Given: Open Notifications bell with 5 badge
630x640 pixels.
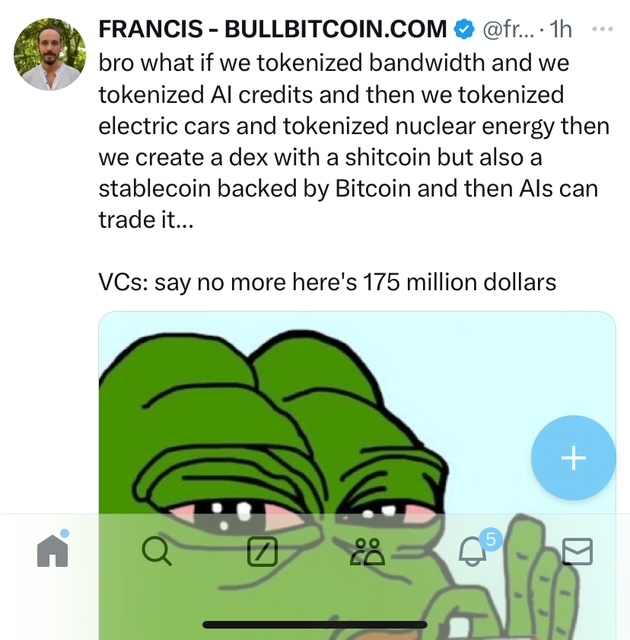Looking at the screenshot, I should [473, 551].
